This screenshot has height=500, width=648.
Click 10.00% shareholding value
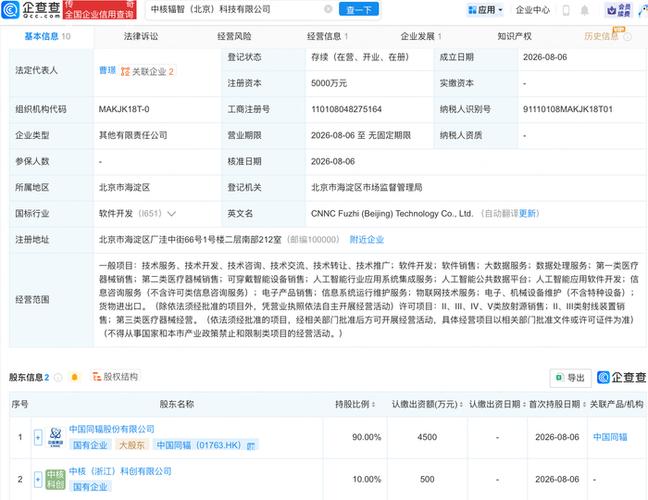point(367,479)
